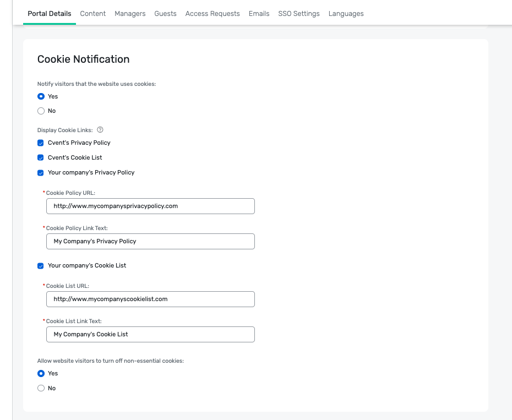The height and width of the screenshot is (420, 512).
Task: Select No for notifying visitors about cookies
Action: pyautogui.click(x=41, y=111)
